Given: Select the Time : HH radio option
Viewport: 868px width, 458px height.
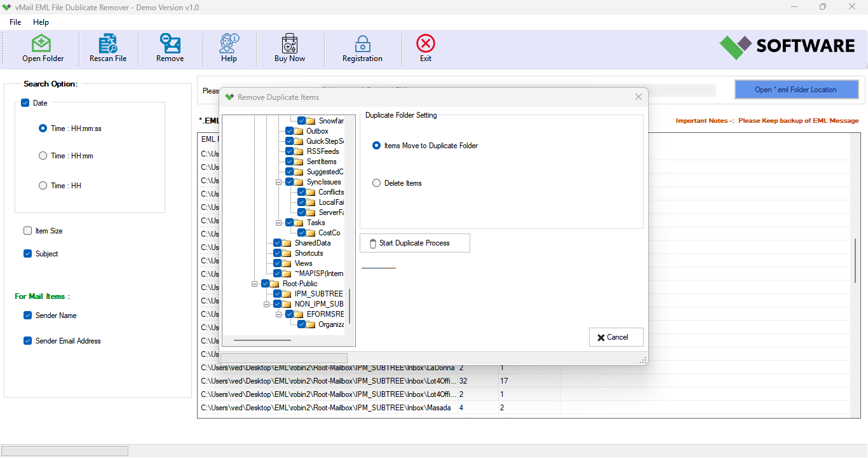Looking at the screenshot, I should [x=43, y=186].
